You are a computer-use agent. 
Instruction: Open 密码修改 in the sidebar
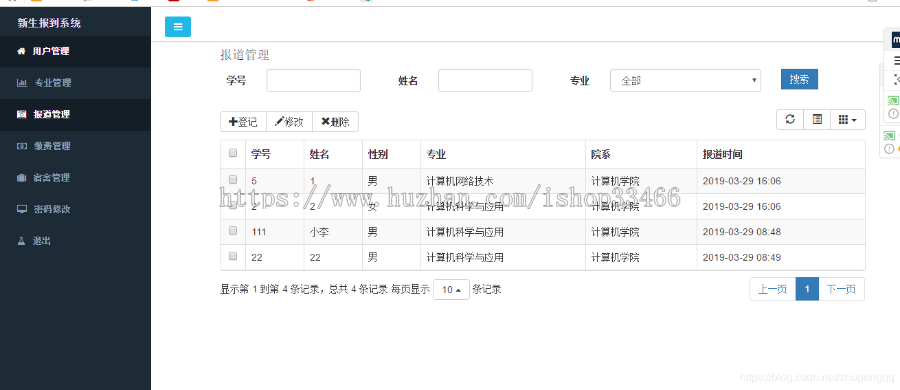pyautogui.click(x=75, y=209)
